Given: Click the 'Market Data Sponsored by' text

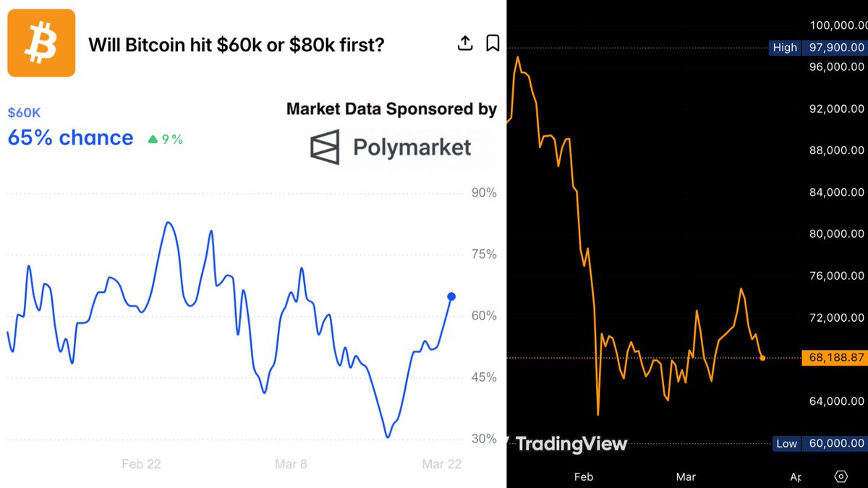Looking at the screenshot, I should pos(391,109).
